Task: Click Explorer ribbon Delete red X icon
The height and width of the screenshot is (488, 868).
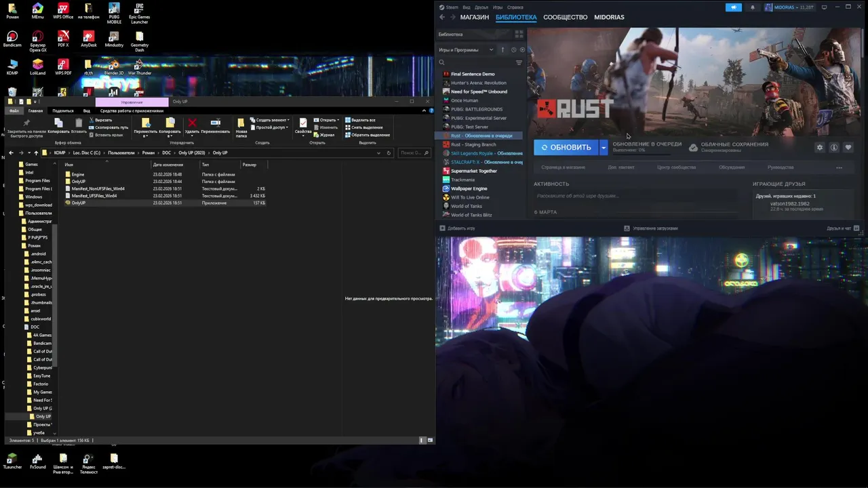Action: 192,123
